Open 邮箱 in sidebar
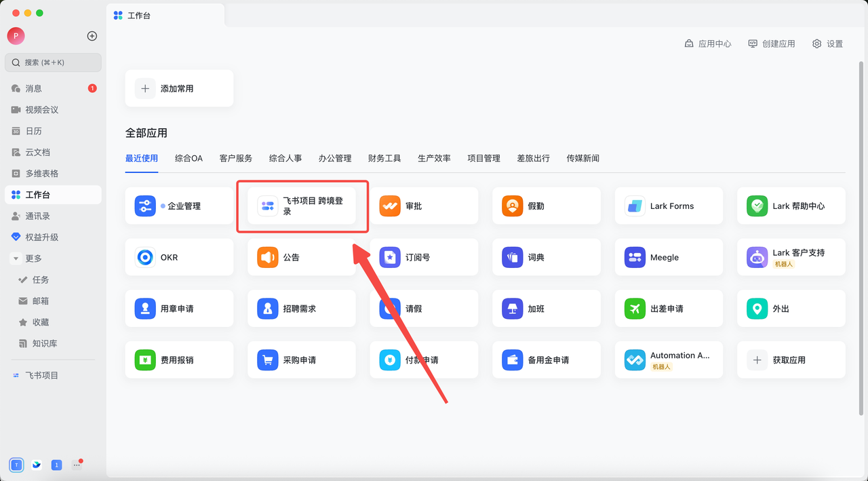This screenshot has height=481, width=868. (x=53, y=301)
